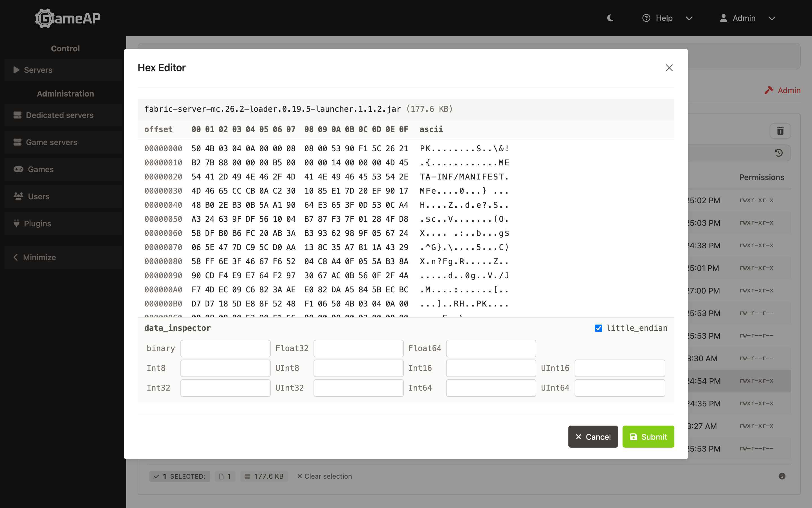812x508 pixels.
Task: Click the Help question mark icon
Action: coord(646,18)
